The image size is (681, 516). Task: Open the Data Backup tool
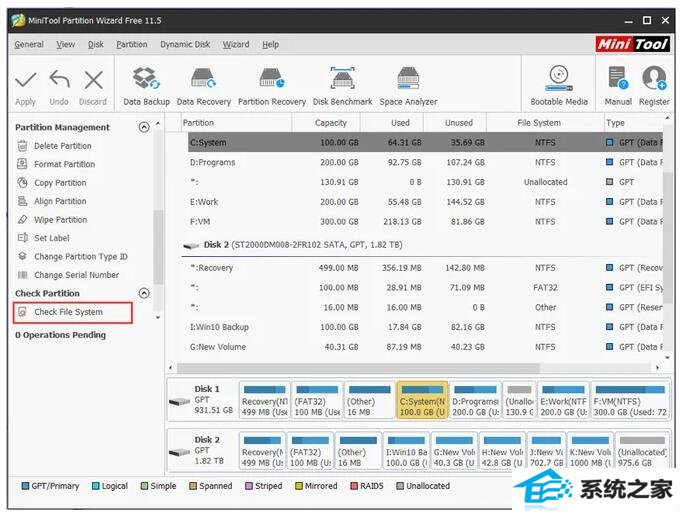(146, 87)
